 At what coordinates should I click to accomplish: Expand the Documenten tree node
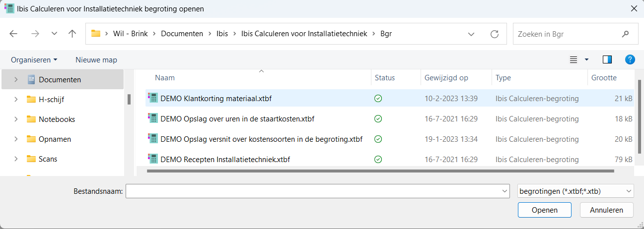click(16, 79)
